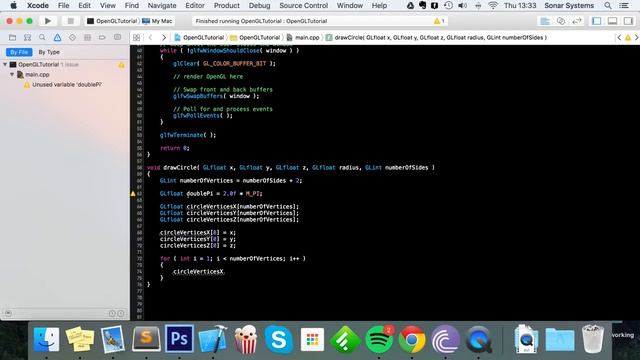
Task: Click the Sonar Systems user menu
Action: coord(569,6)
